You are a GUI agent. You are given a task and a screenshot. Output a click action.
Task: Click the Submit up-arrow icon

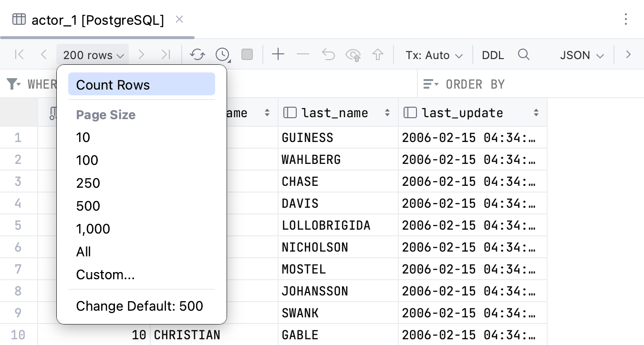click(x=378, y=55)
